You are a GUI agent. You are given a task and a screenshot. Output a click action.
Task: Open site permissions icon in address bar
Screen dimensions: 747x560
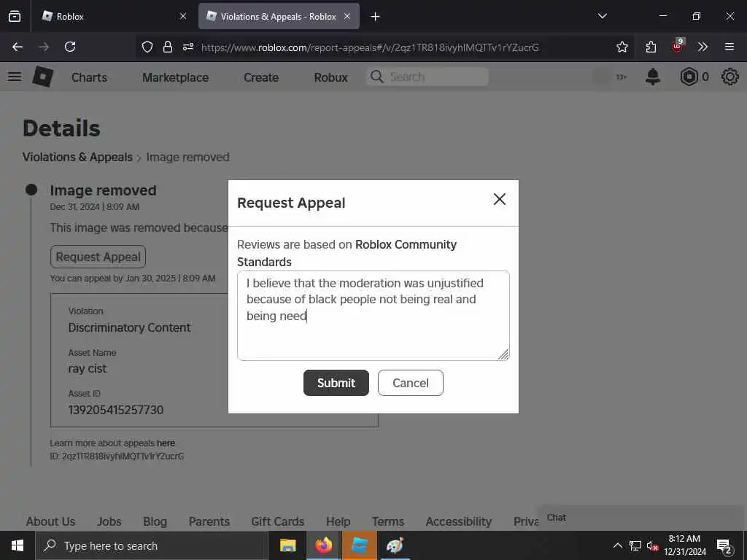pos(188,47)
